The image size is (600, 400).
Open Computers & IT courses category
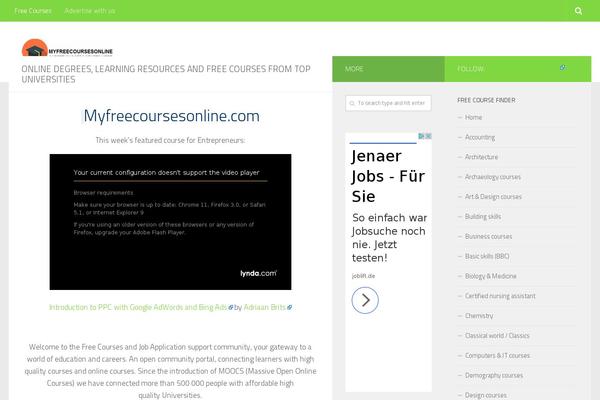[497, 356]
